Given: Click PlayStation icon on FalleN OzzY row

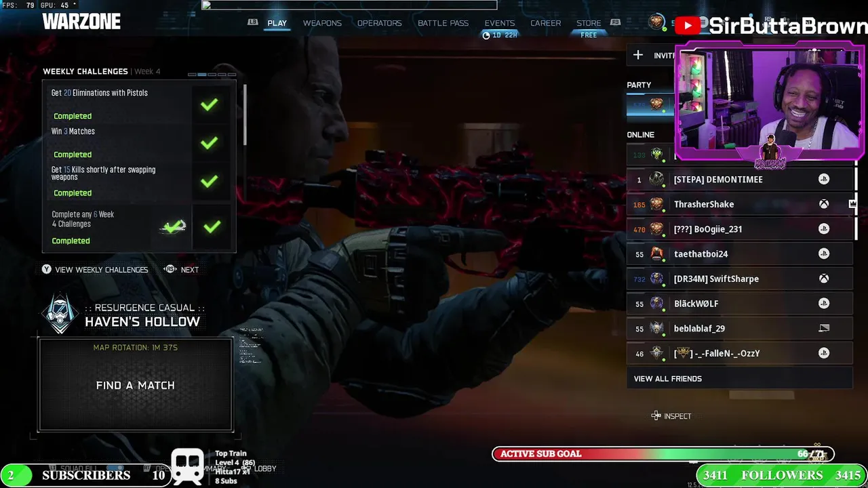Looking at the screenshot, I should pos(824,353).
